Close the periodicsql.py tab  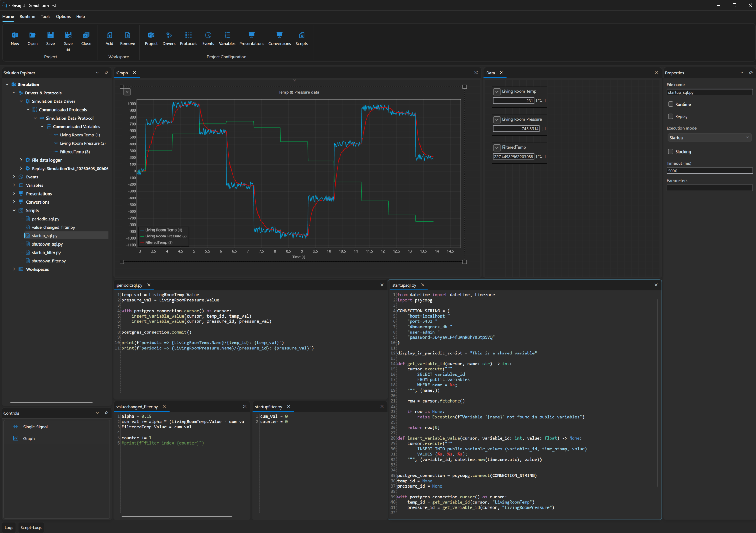[x=149, y=285]
